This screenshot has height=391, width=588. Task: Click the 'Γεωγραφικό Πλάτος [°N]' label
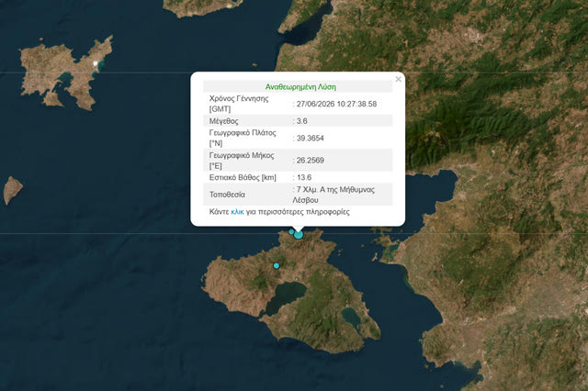(x=243, y=138)
